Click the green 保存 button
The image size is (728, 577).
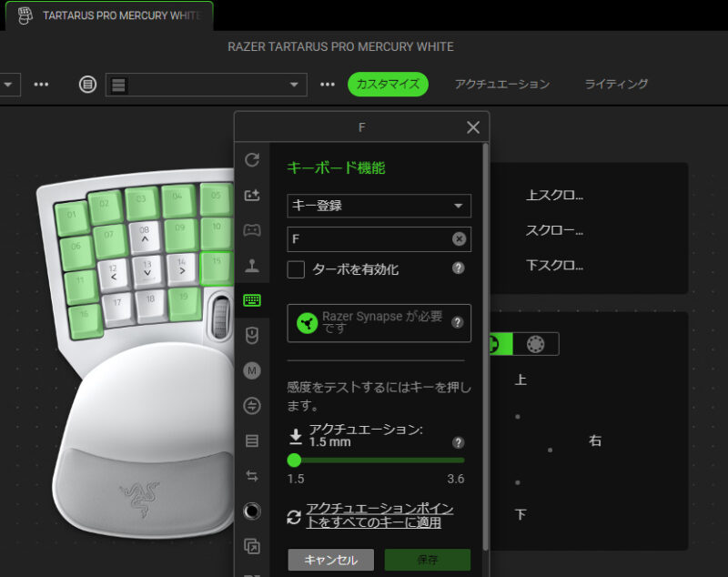427,560
